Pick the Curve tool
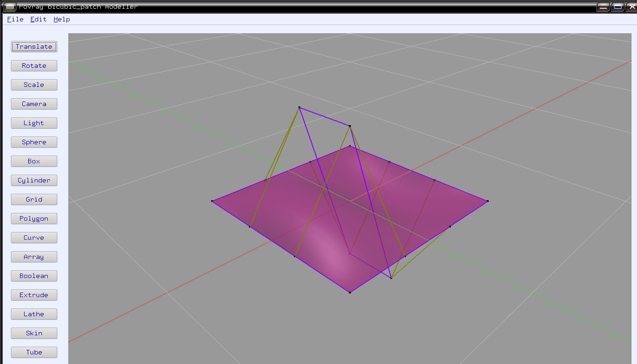The height and width of the screenshot is (364, 637). click(34, 238)
